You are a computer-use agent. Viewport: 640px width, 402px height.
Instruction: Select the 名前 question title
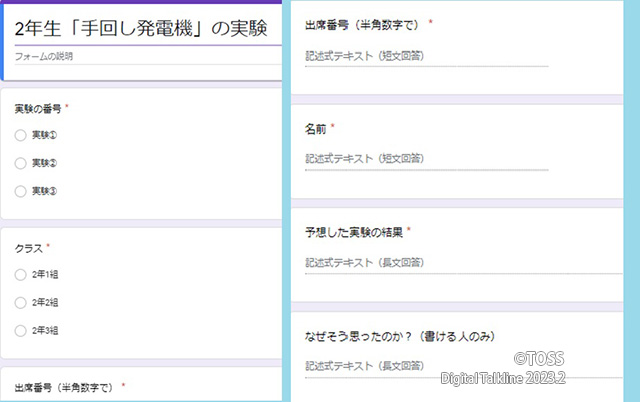[315, 128]
